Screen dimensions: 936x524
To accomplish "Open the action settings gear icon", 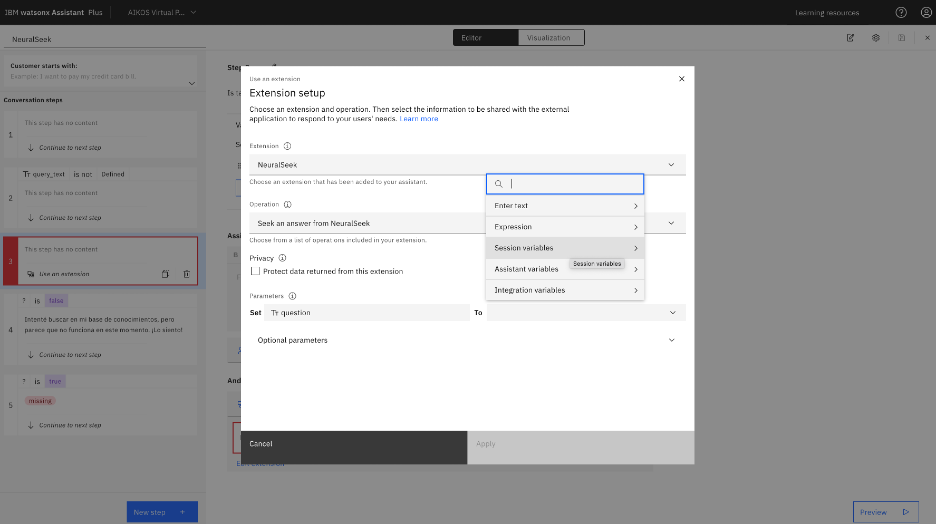I will (x=876, y=38).
